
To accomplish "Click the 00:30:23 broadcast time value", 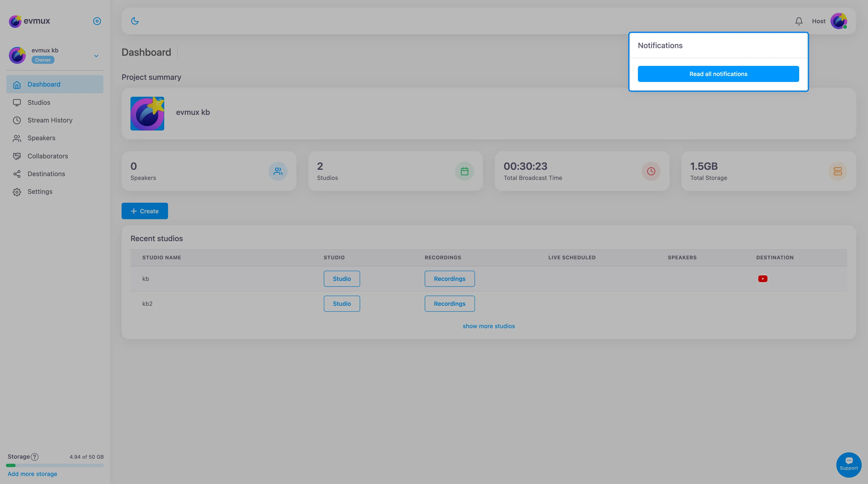I will point(525,166).
